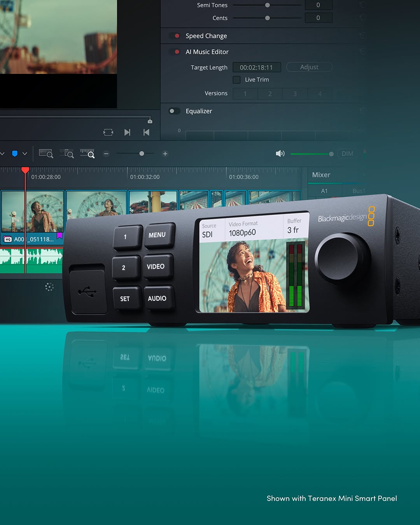The width and height of the screenshot is (420, 525).
Task: Enable the Equalizer switch
Action: coord(175,111)
